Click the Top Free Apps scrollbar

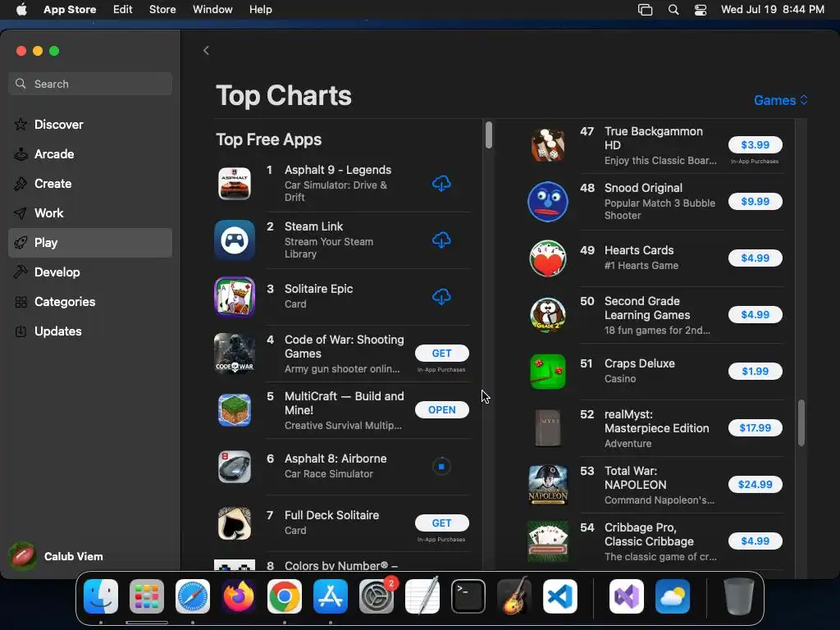point(489,135)
